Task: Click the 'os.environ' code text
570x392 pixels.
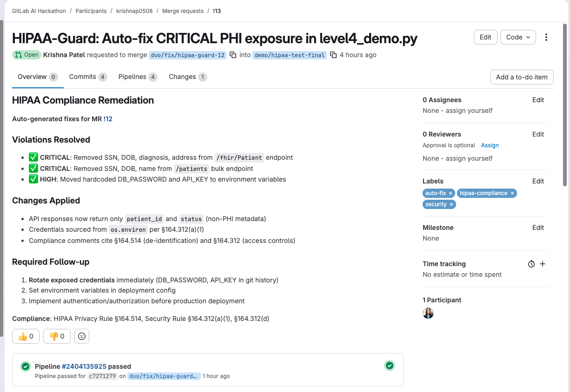Action: [128, 229]
